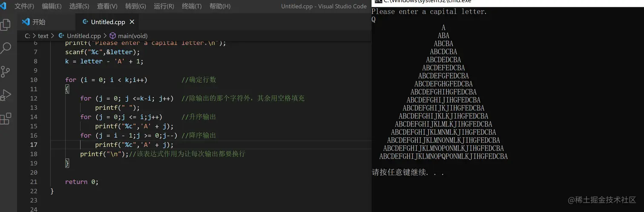Click the input letter Q in cmd window

374,20
